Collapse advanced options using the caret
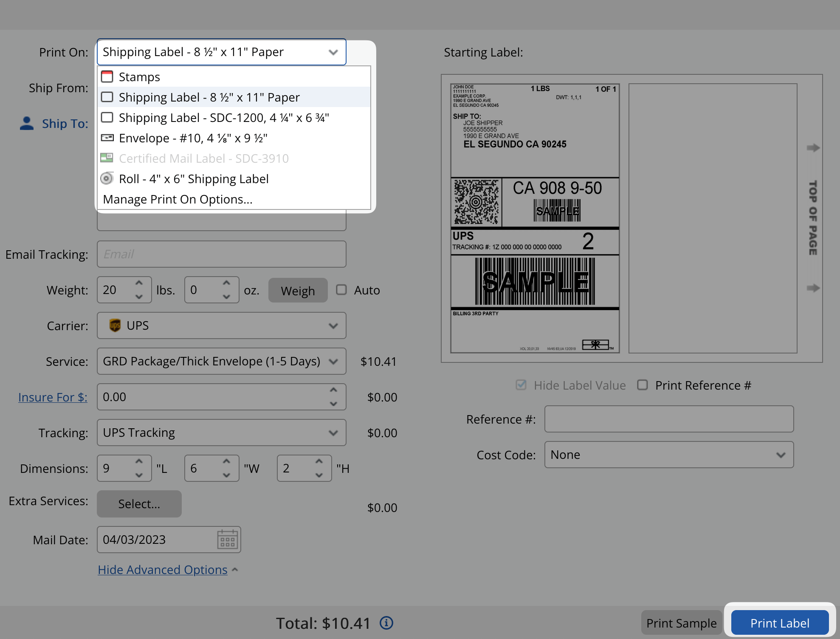The width and height of the screenshot is (840, 639). [235, 570]
